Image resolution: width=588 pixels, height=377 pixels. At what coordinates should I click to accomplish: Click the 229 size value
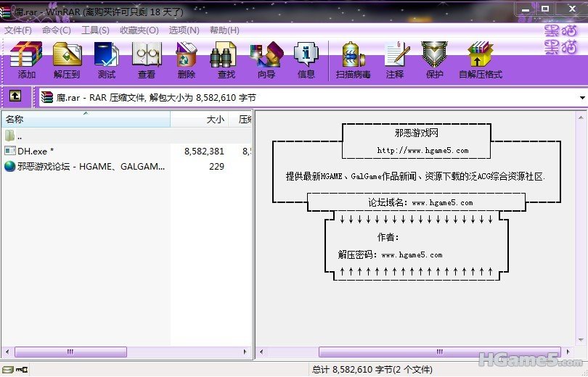point(216,166)
